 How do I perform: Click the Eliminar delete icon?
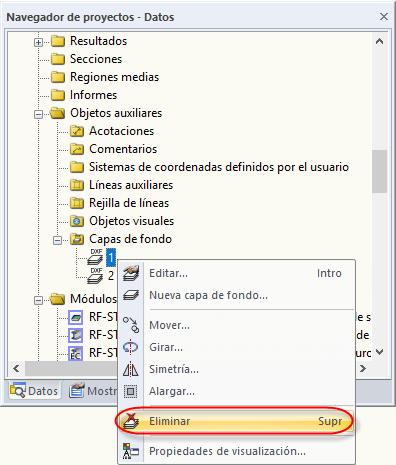[x=131, y=421]
